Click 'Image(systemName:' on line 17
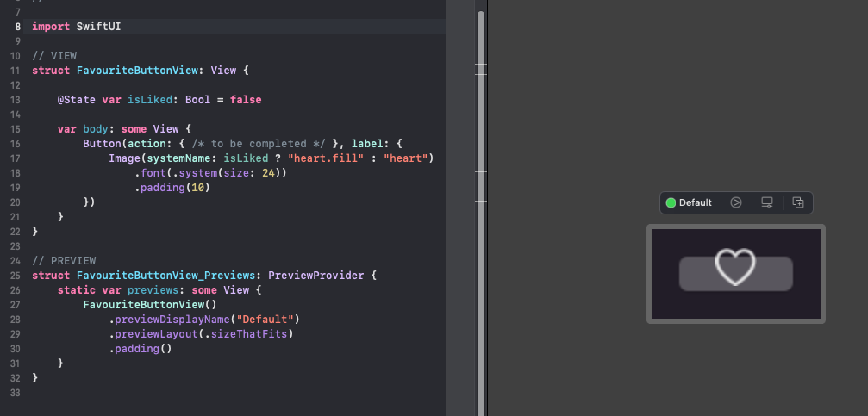This screenshot has height=416, width=868. 163,158
